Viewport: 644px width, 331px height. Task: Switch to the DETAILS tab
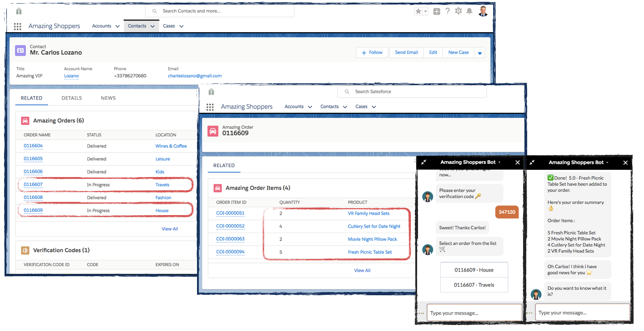[72, 98]
